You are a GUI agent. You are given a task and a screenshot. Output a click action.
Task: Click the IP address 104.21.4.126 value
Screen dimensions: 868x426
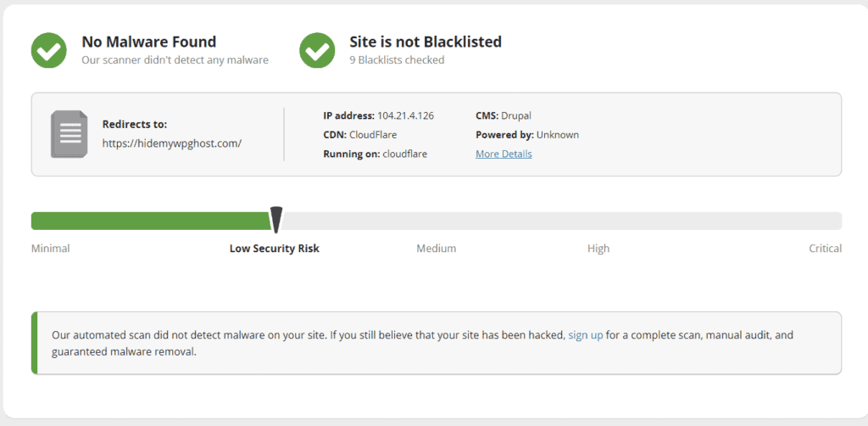click(405, 115)
